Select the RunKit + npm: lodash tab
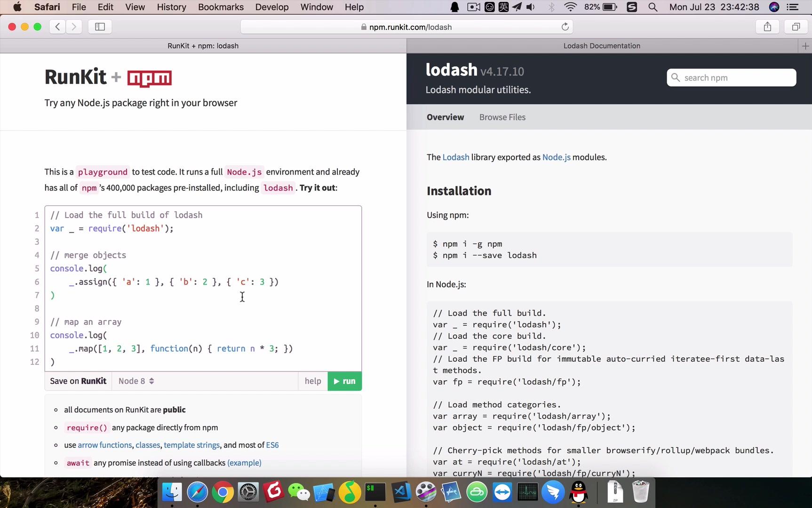 (203, 46)
